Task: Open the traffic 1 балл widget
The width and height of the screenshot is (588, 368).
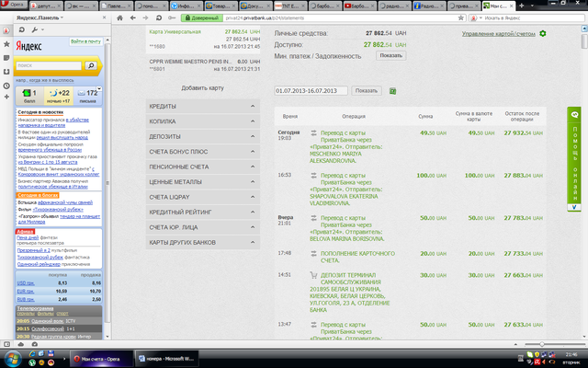Action: (x=29, y=96)
